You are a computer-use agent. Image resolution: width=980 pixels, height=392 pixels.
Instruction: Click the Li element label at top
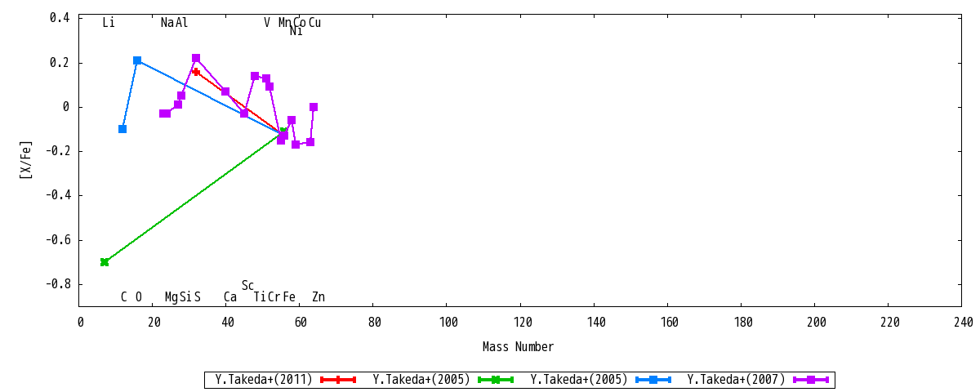109,23
